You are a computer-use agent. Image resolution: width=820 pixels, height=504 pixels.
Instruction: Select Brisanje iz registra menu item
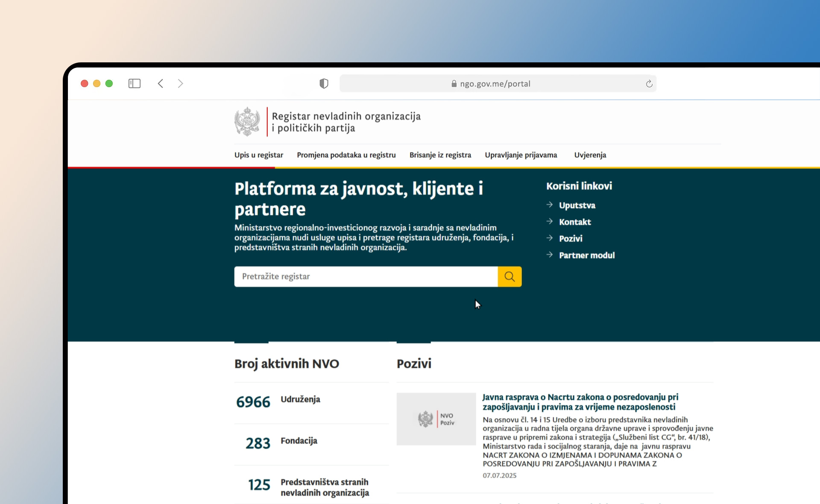[440, 155]
